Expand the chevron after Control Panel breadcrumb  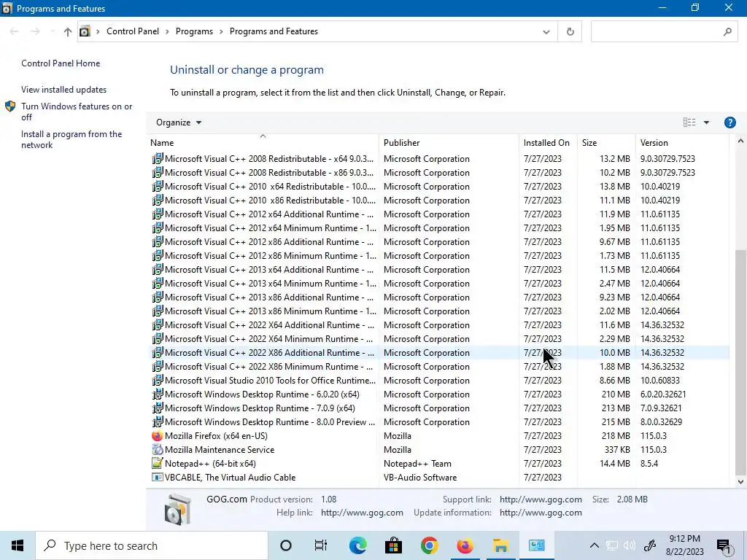click(167, 31)
